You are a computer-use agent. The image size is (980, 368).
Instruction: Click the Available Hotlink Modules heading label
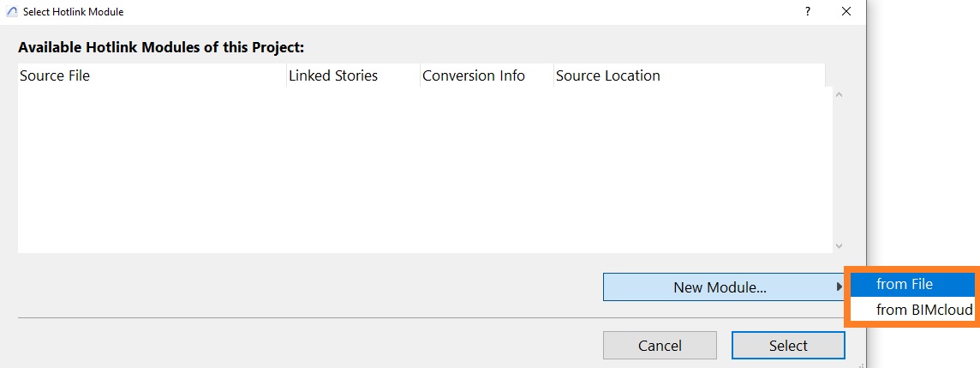[x=161, y=47]
